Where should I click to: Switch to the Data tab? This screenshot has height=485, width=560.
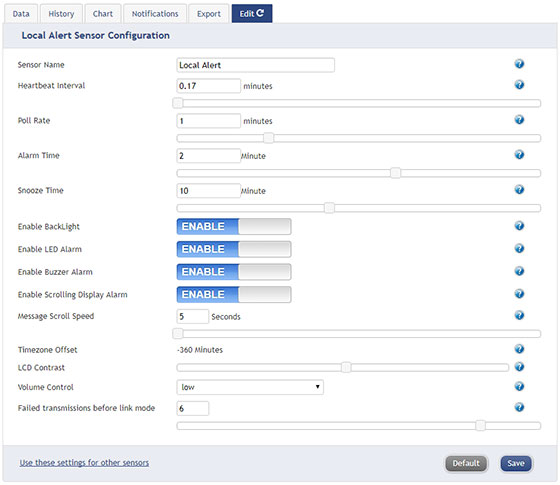21,14
